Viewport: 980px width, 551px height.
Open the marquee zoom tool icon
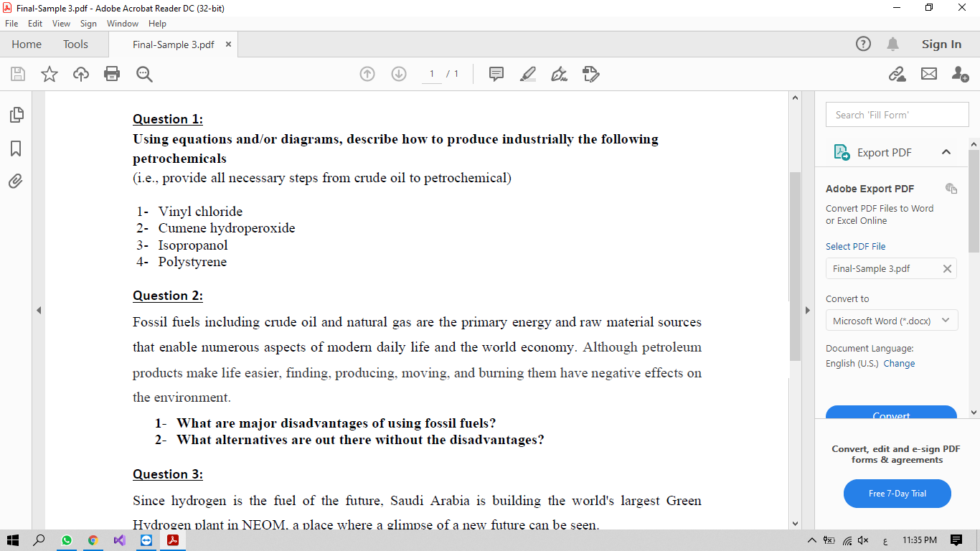click(144, 74)
